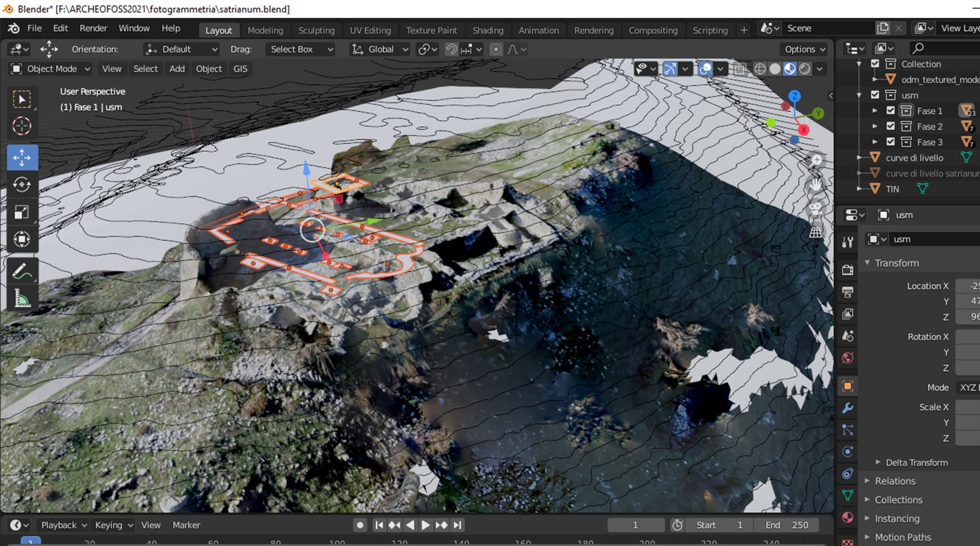Expand the Relations panel
The width and height of the screenshot is (980, 546).
[x=895, y=481]
